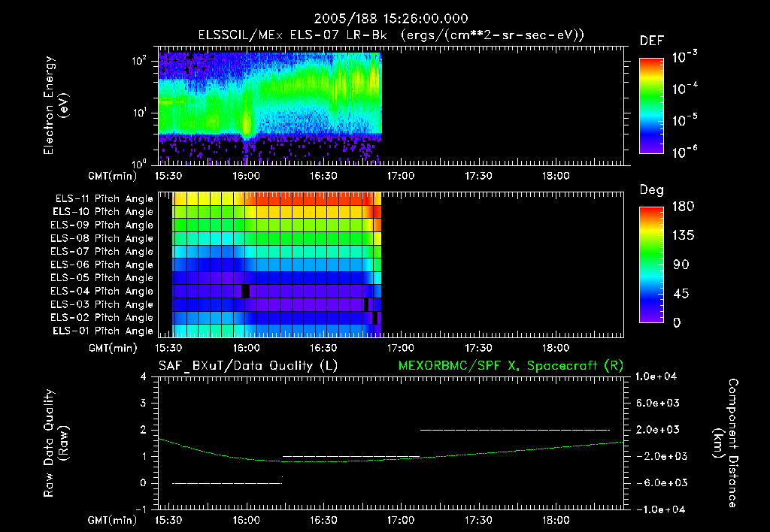Click the black gap cell in ELS-04 row
The height and width of the screenshot is (532, 770).
[246, 291]
